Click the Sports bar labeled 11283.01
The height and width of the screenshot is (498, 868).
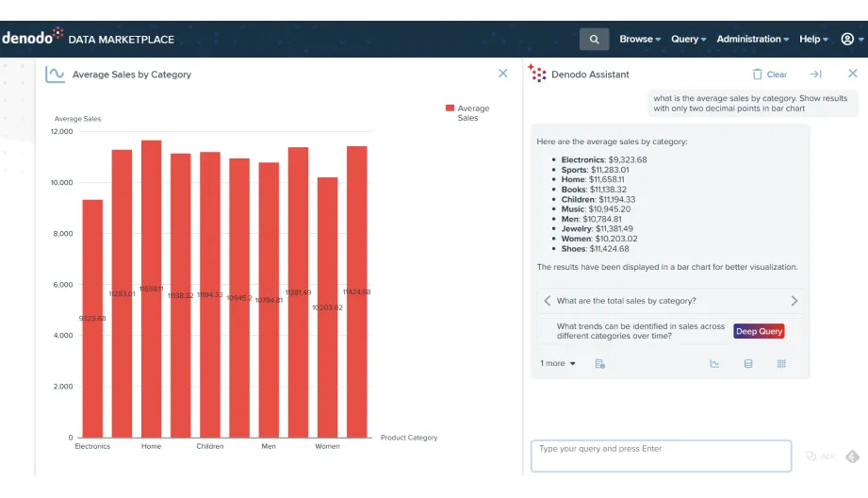(x=122, y=293)
